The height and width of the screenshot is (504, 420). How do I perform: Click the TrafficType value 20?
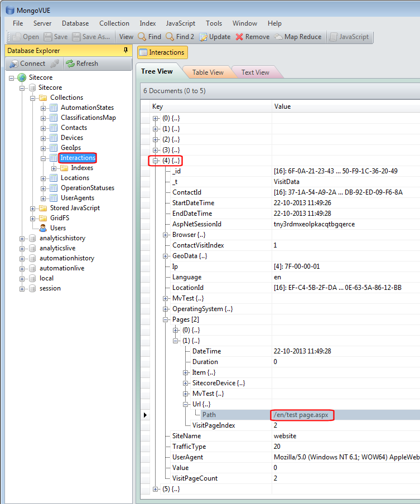pos(277,447)
